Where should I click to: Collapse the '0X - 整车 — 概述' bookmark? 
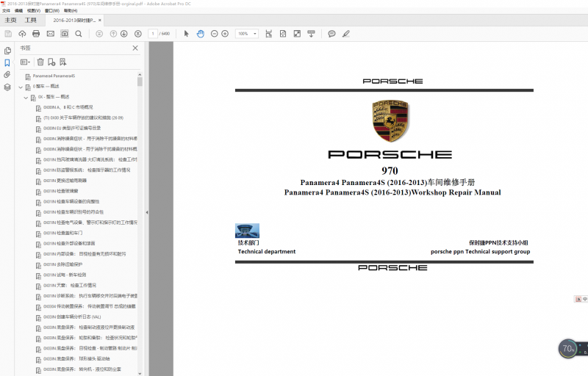point(26,98)
